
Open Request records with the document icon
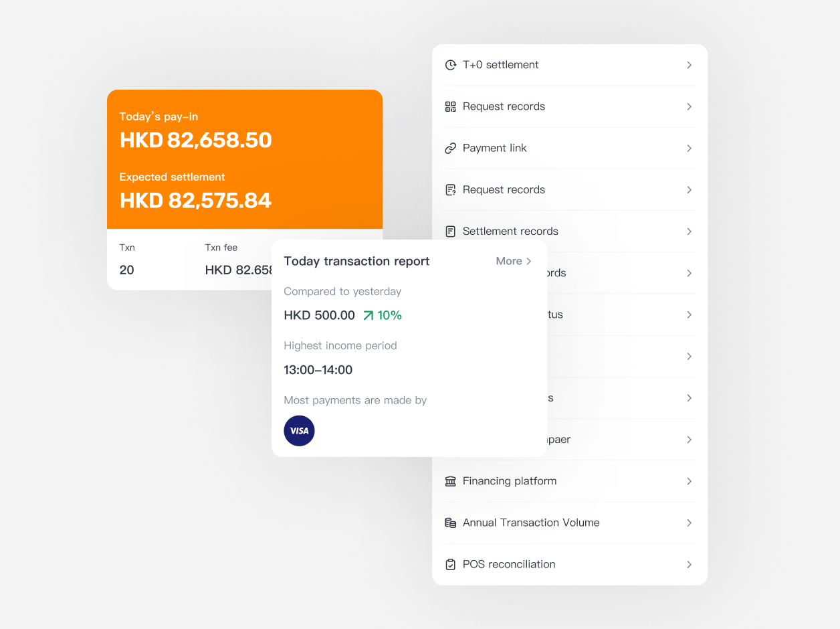[x=570, y=190]
